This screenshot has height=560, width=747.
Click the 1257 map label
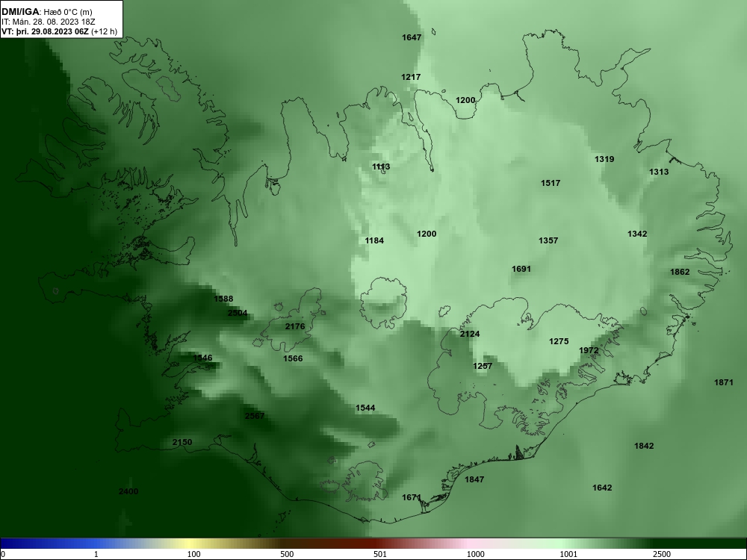tap(483, 366)
